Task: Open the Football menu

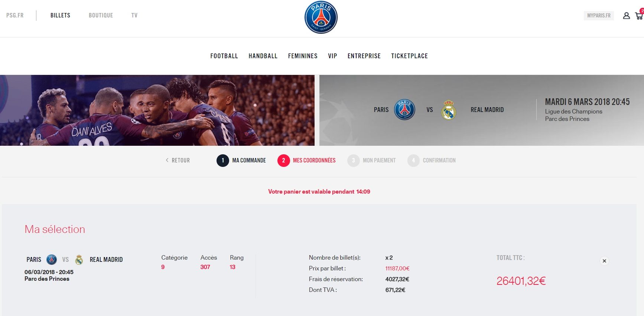Action: pyautogui.click(x=224, y=56)
